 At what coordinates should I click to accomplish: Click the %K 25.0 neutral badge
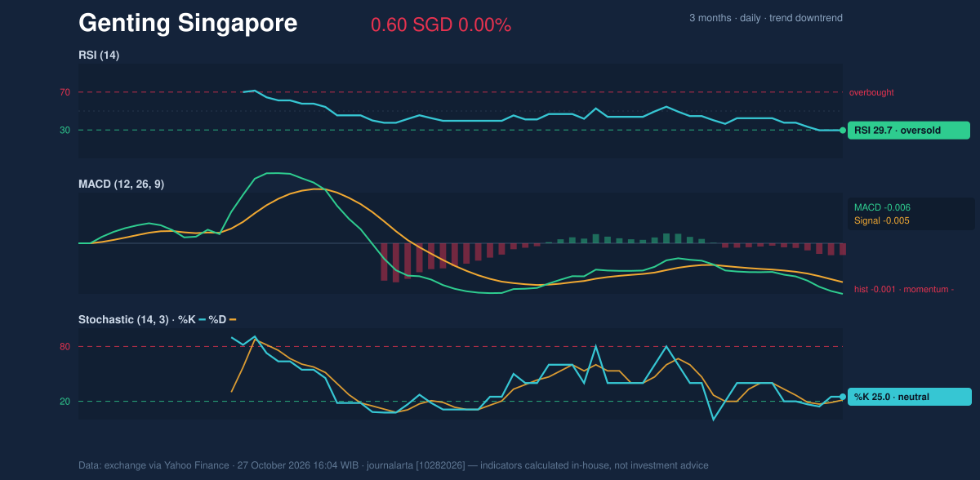910,397
